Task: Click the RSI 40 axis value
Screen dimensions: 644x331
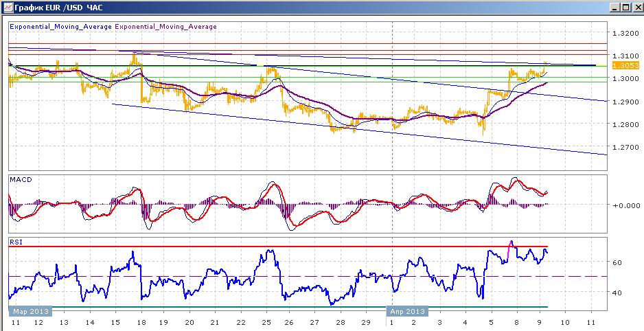Action: click(x=617, y=293)
